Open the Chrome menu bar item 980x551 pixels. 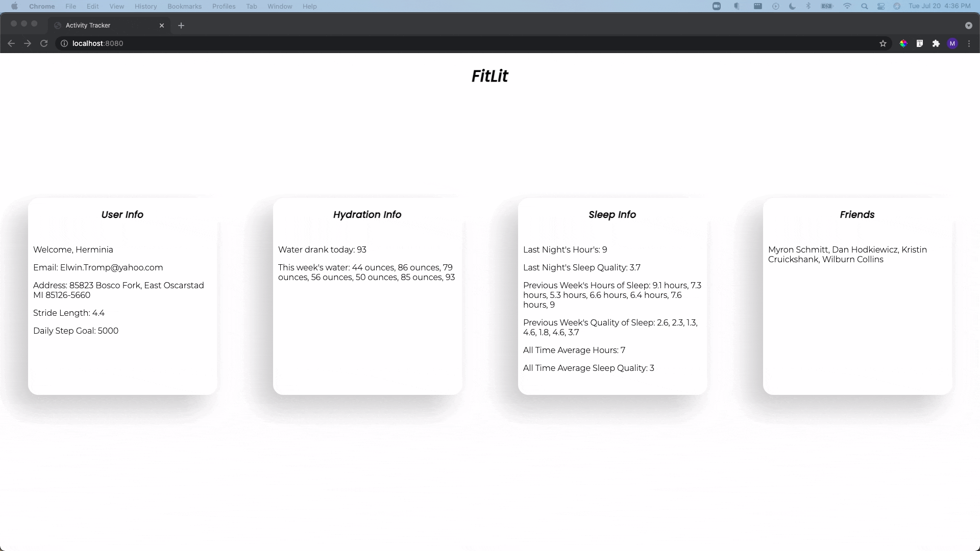[42, 6]
